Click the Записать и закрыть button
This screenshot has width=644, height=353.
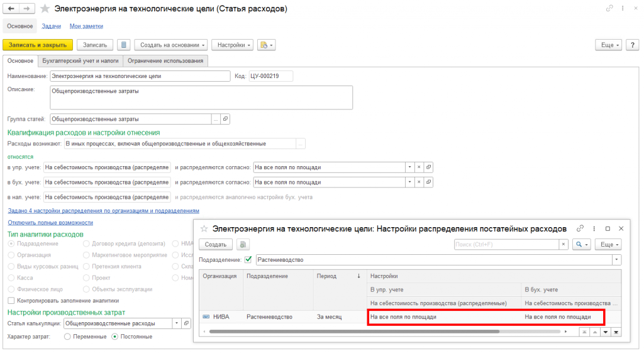pos(38,45)
